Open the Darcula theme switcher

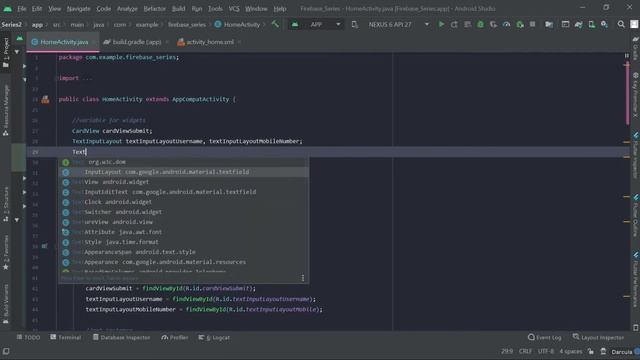[622, 351]
